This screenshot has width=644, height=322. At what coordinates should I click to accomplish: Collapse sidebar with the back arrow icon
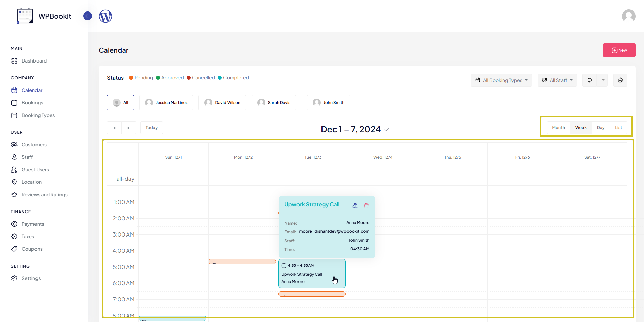coord(88,16)
